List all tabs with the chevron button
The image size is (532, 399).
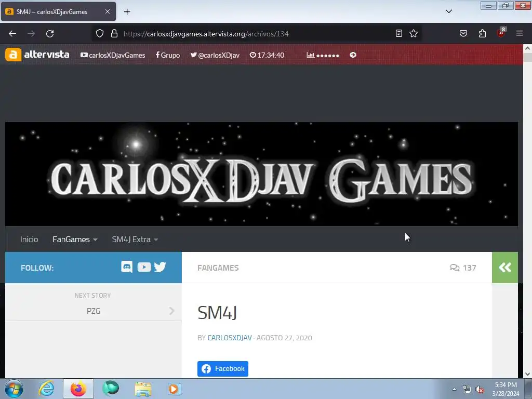pyautogui.click(x=448, y=11)
